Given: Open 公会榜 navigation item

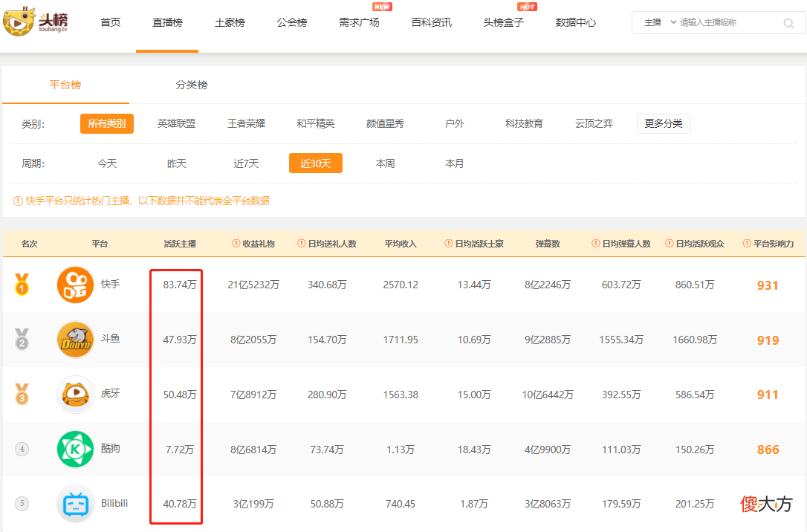Looking at the screenshot, I should 292,22.
